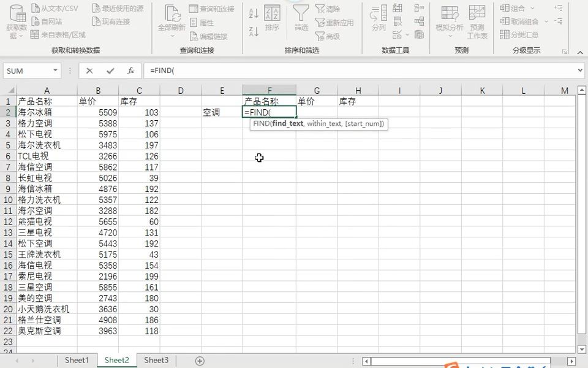This screenshot has height=368, width=588.
Task: Collapse the ribbon with the chevron
Action: click(x=580, y=52)
